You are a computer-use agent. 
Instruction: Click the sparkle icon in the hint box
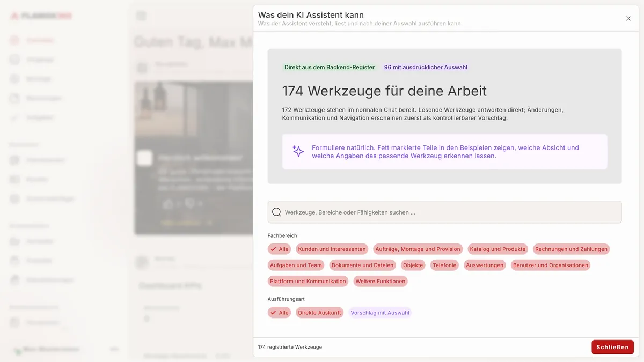coord(298,151)
